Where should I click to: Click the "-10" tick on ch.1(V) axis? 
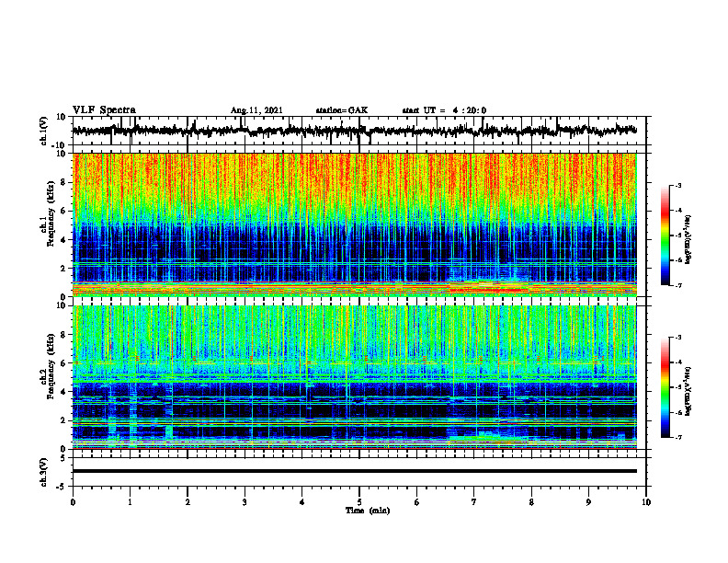click(x=60, y=145)
